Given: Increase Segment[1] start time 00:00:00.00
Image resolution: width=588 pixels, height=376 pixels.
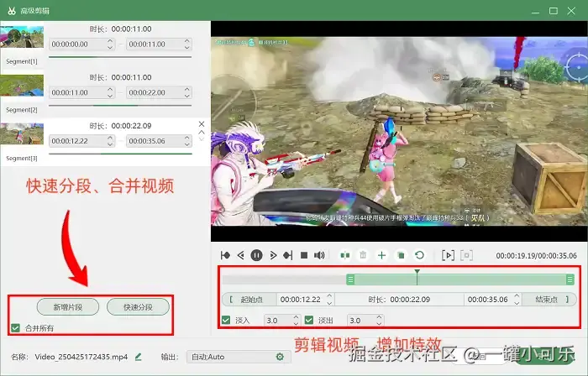Looking at the screenshot, I should point(110,41).
